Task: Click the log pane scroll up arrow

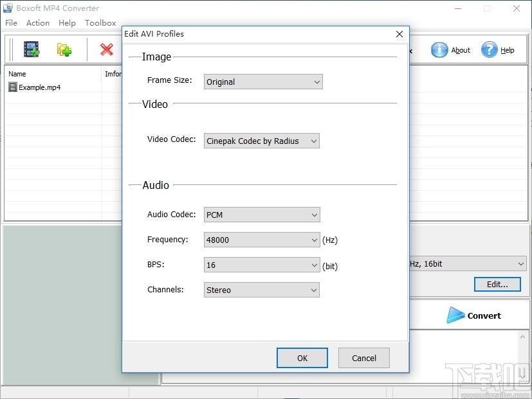Action: click(522, 337)
